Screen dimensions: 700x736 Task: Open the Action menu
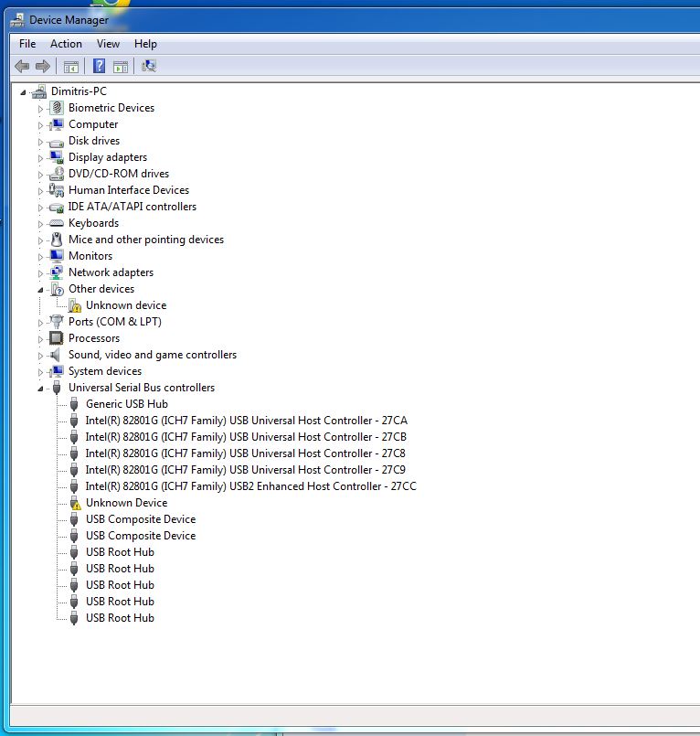point(66,44)
